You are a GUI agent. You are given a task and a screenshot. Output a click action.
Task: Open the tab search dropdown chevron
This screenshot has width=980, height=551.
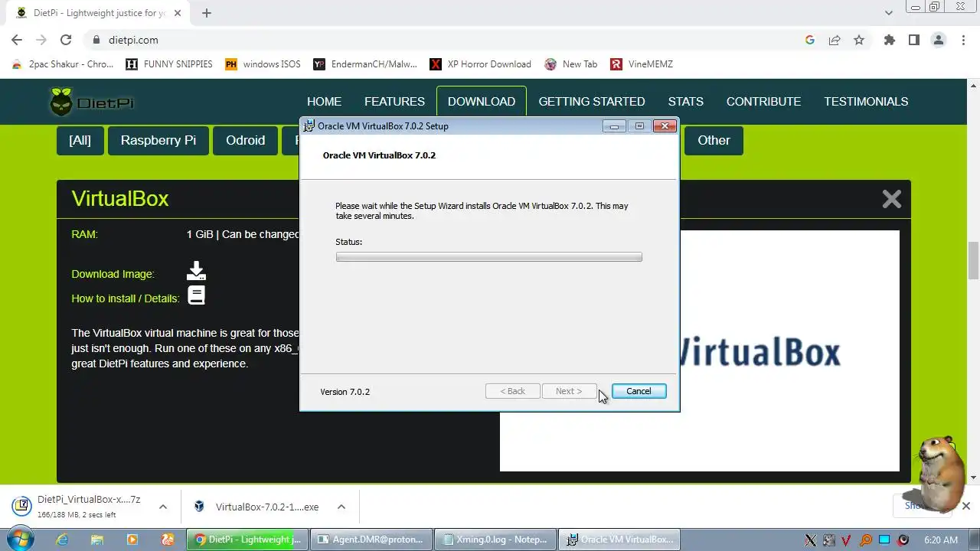click(x=888, y=13)
